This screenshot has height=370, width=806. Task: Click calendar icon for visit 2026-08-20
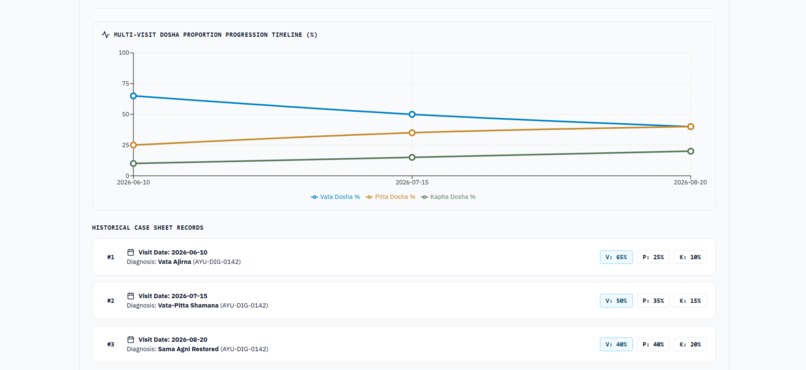pyautogui.click(x=131, y=340)
